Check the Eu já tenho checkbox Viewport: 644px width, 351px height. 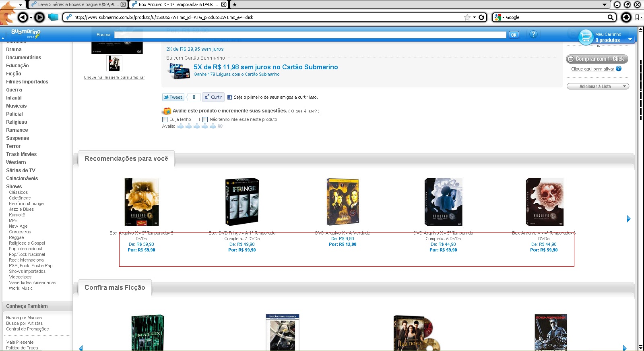click(x=165, y=119)
